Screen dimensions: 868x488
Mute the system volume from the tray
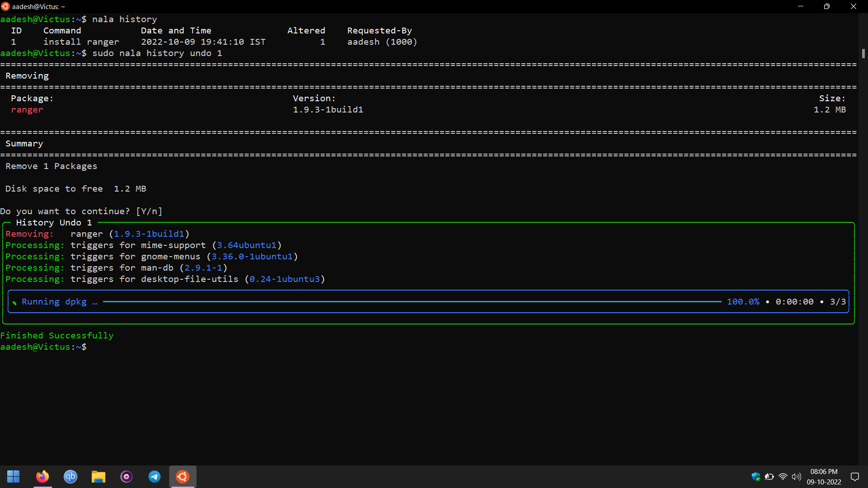coord(797,477)
